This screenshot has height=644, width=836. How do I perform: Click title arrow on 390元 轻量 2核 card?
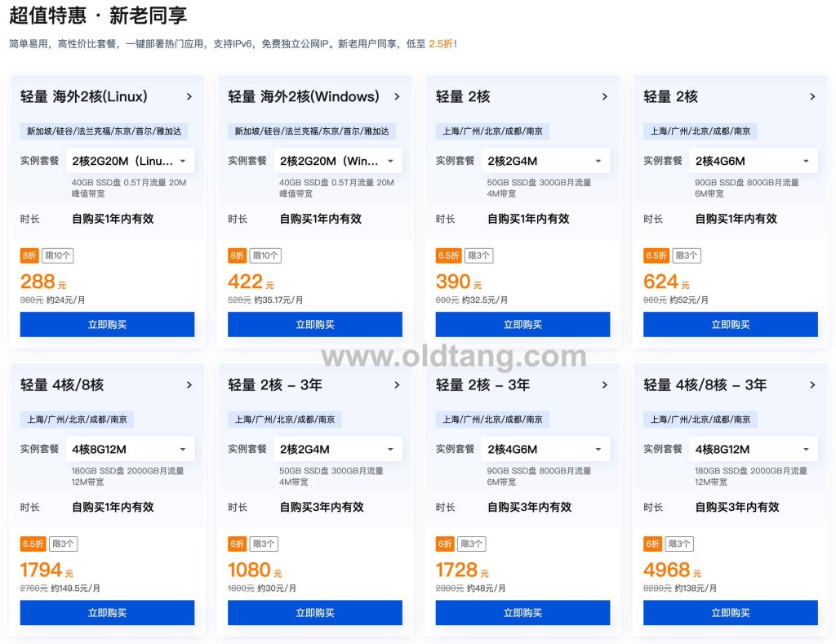point(605,96)
